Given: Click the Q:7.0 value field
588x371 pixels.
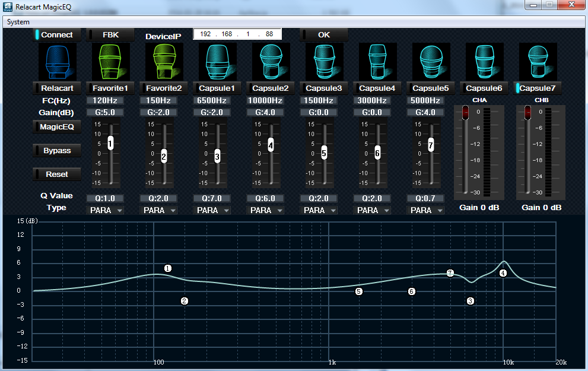Looking at the screenshot, I should [x=212, y=198].
